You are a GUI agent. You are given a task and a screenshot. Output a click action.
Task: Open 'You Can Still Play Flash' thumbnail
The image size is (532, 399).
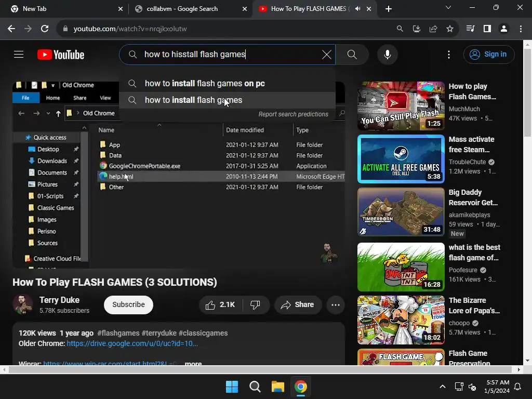[x=401, y=106]
